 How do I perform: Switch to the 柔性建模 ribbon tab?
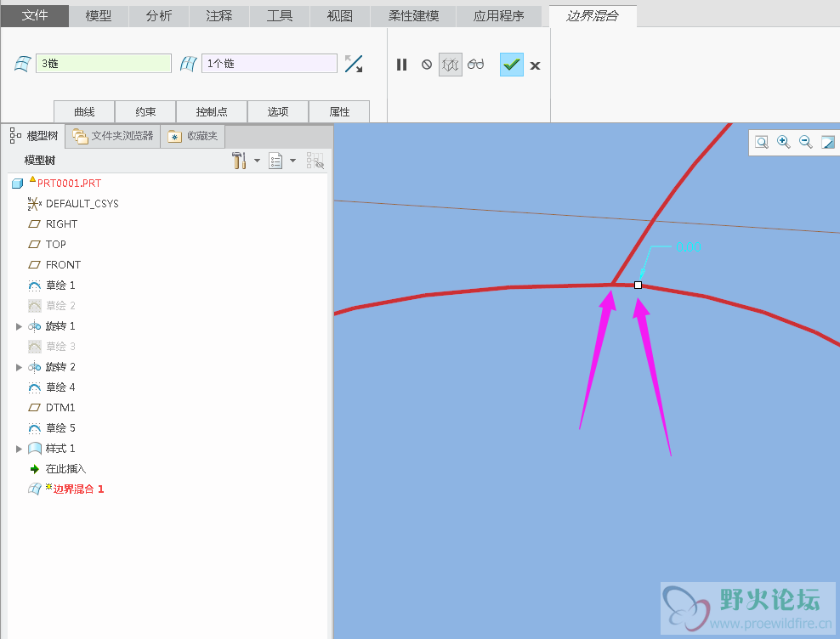(413, 16)
